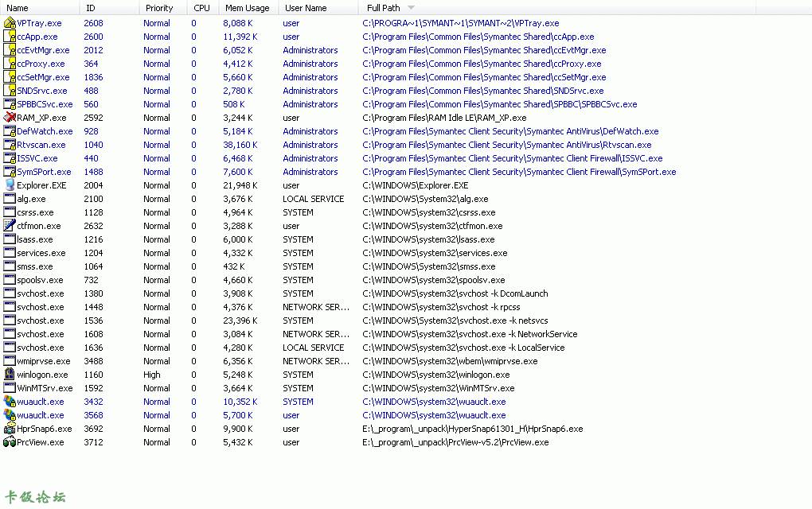Click the alg.exe process icon
Viewport: 812px width, 509px height.
click(10, 198)
